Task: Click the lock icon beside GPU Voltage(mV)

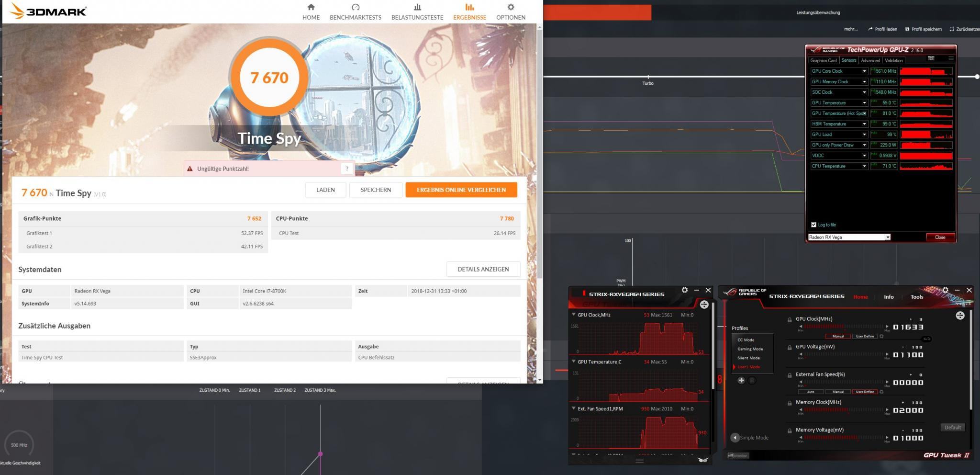Action: coord(790,348)
